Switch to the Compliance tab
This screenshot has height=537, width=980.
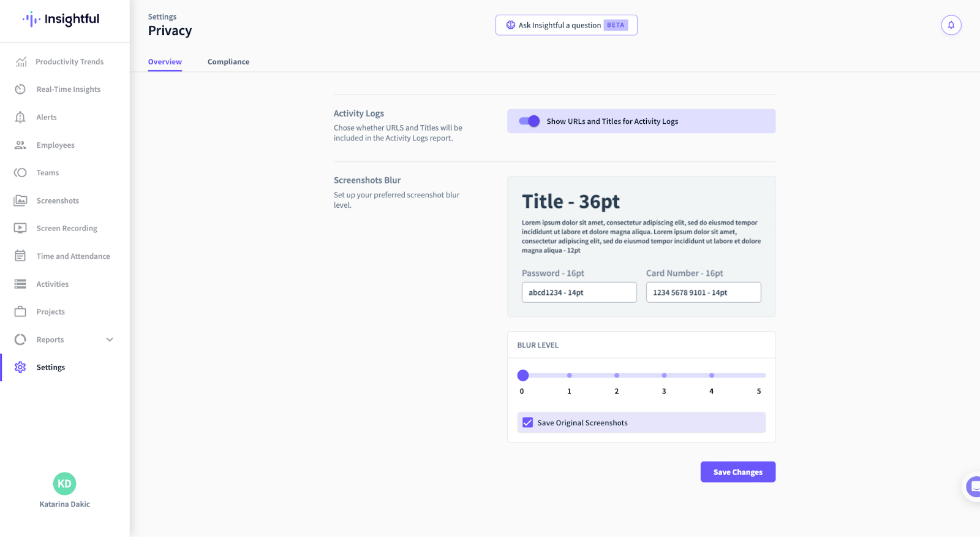(228, 62)
